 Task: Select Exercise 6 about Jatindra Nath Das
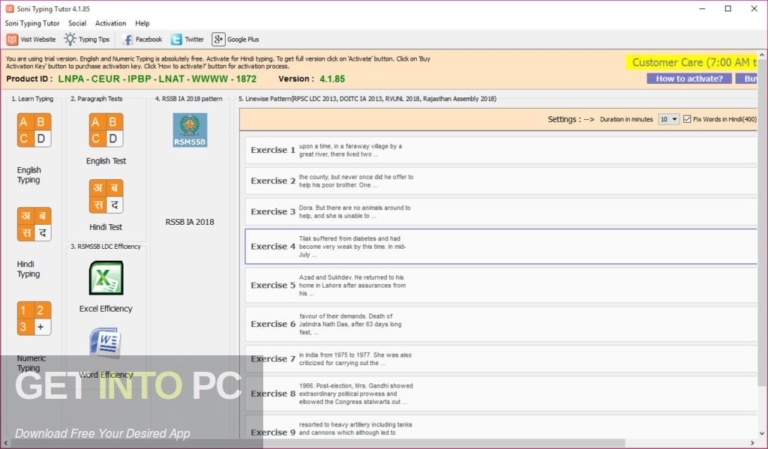click(x=501, y=324)
